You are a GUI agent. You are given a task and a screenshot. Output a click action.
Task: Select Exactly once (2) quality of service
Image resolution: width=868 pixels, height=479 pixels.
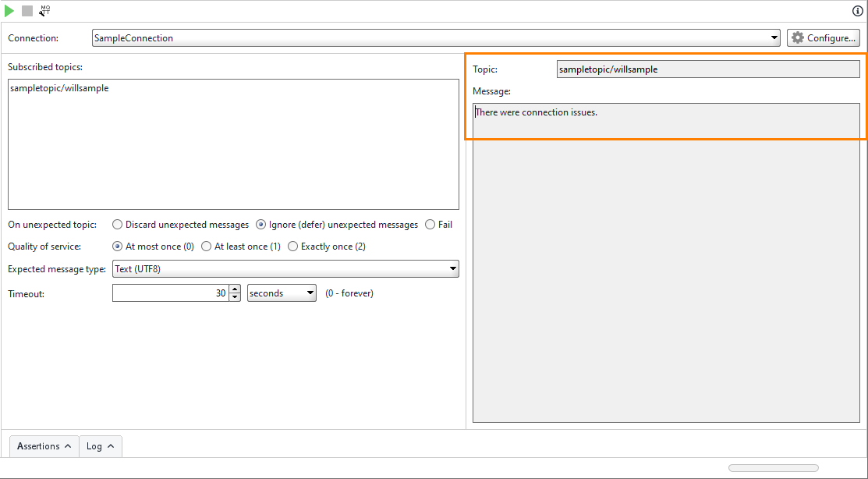coord(292,247)
